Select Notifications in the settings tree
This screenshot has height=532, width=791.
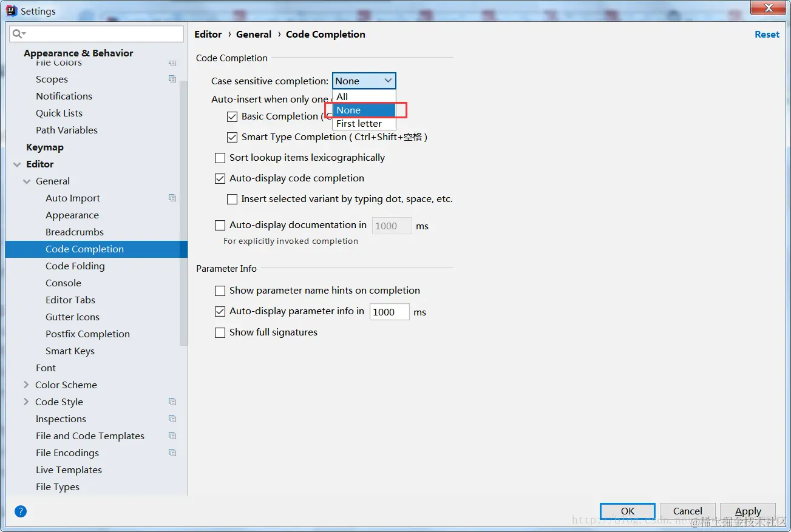pyautogui.click(x=64, y=96)
